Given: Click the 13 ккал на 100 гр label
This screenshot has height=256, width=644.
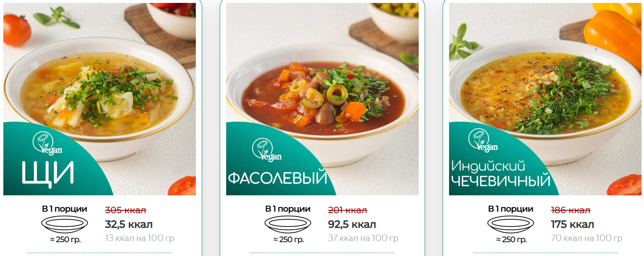Looking at the screenshot, I should [140, 238].
